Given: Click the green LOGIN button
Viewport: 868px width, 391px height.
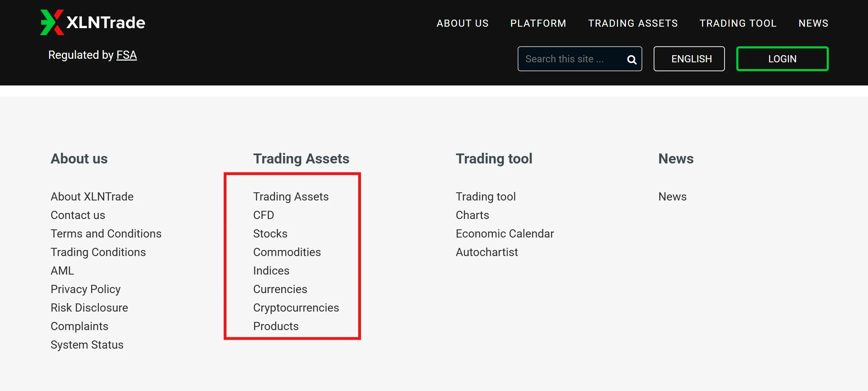Looking at the screenshot, I should coord(782,59).
